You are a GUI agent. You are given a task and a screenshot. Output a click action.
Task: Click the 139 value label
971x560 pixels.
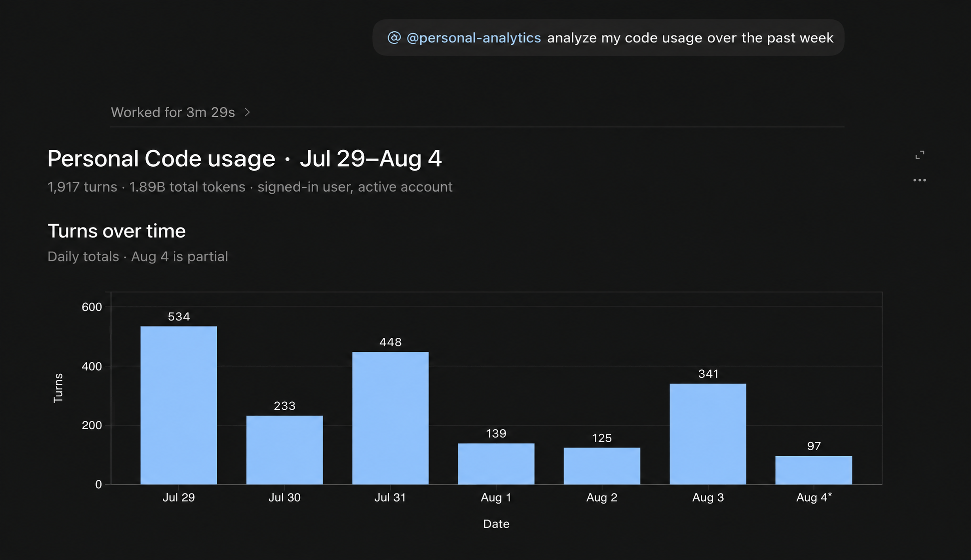496,434
